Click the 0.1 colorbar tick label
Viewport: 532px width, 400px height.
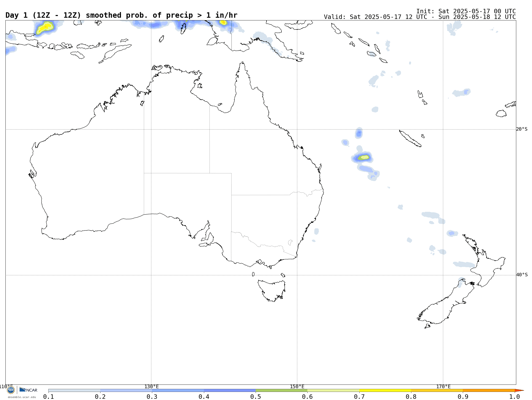[x=49, y=397]
